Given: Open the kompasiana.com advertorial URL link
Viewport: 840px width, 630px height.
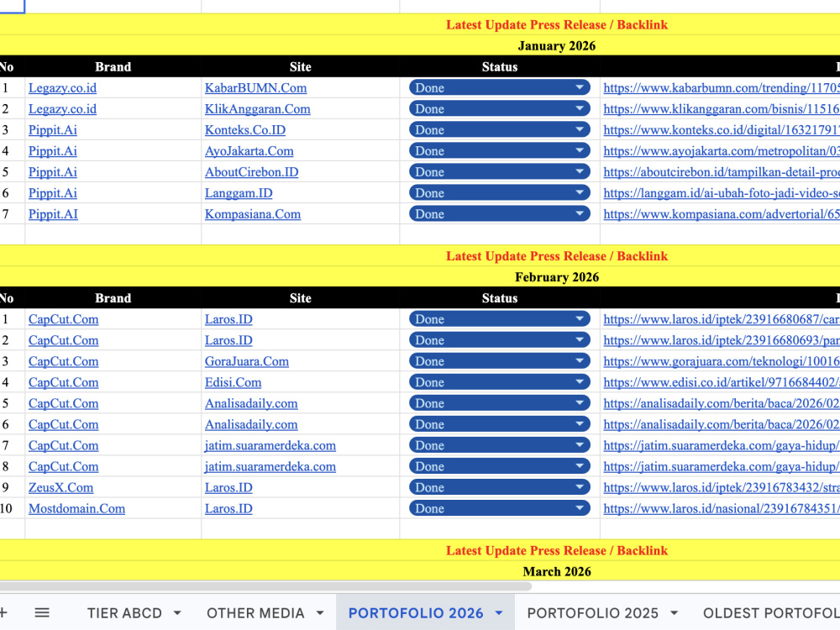Looking at the screenshot, I should [721, 214].
